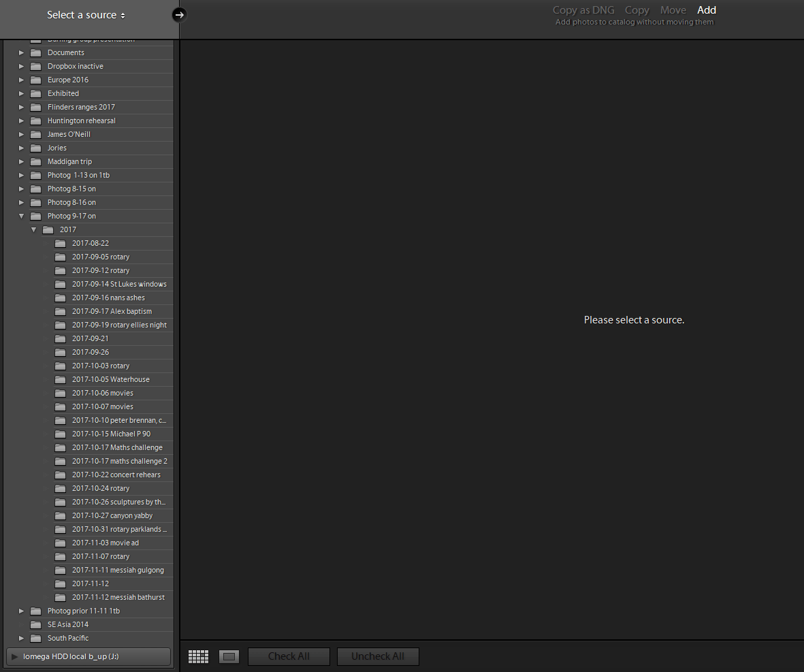Select the Add import method
Viewport: 804px width, 672px height.
click(x=706, y=10)
